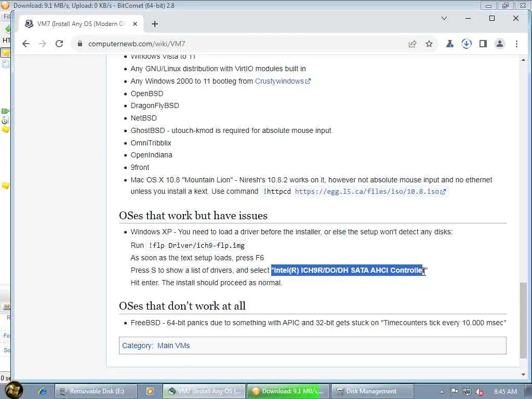Screen dimensions: 532x399
Task: Click the !flp Driver/ich9-flp.img code text
Action: pyautogui.click(x=196, y=245)
